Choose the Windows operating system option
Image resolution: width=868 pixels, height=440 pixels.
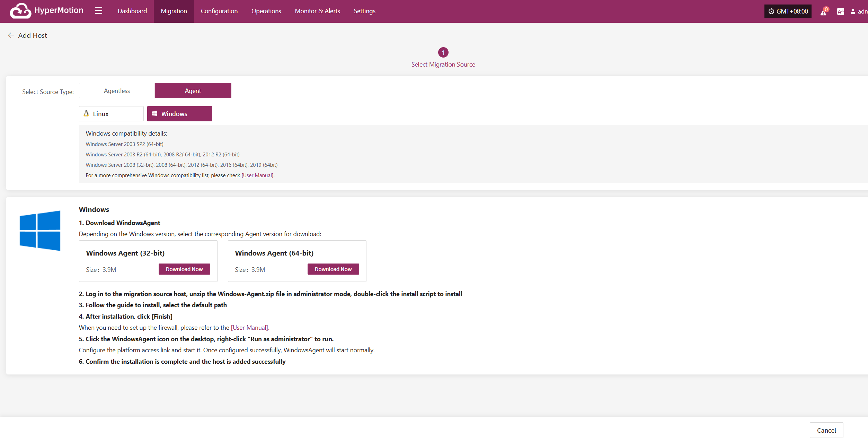click(180, 114)
